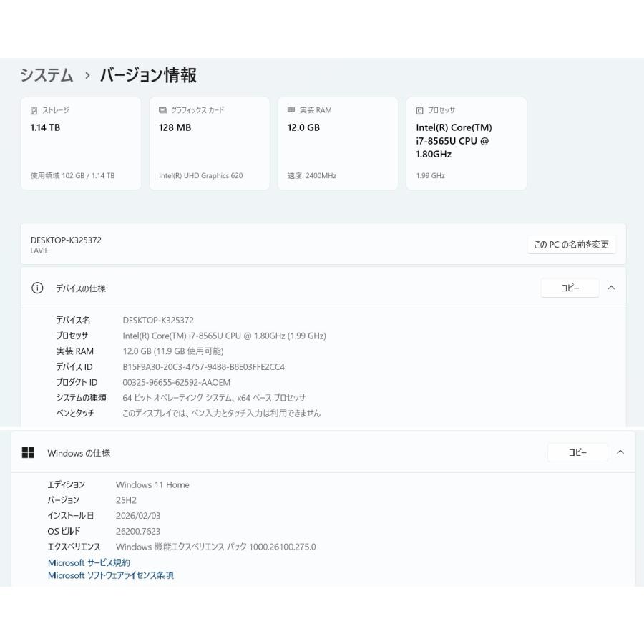Click the エクスペリエンス label
Screen dimensions: 644x644
coord(74,547)
